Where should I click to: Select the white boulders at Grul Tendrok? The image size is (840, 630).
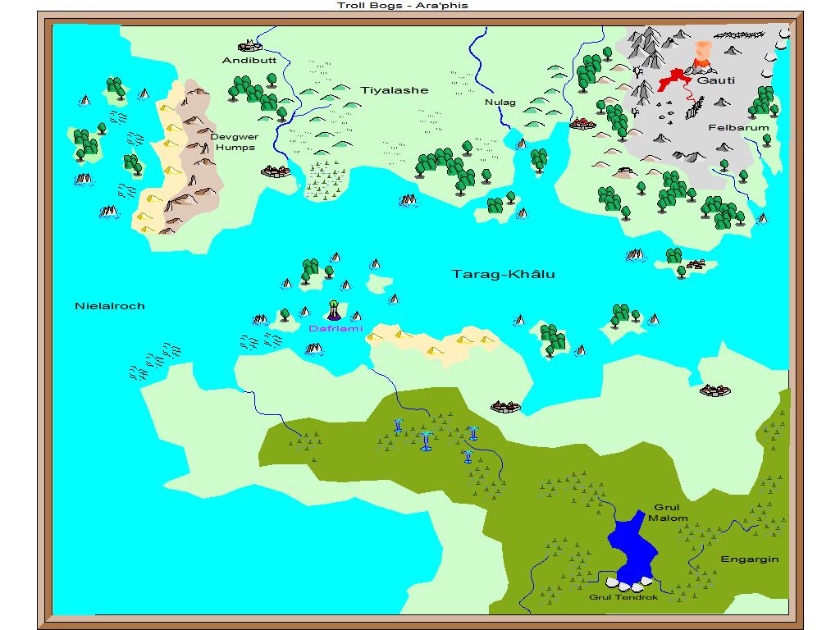(628, 583)
